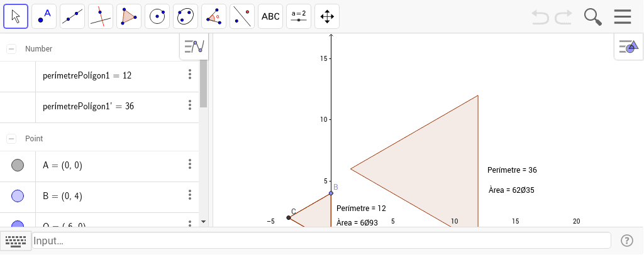
Task: Click the Number section heading
Action: tap(38, 49)
